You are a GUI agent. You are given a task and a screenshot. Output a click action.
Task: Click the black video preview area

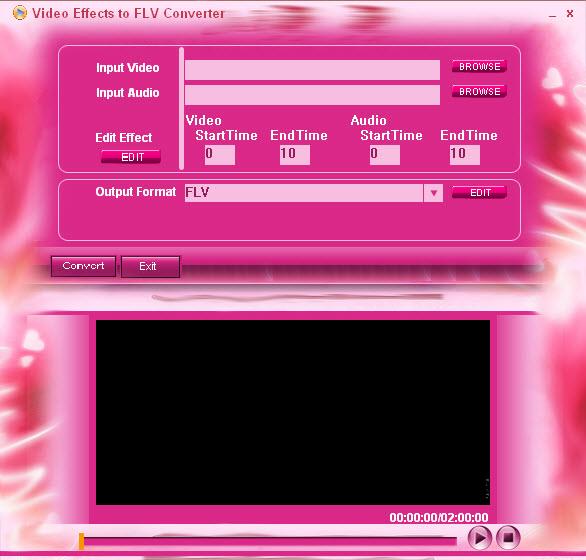pyautogui.click(x=293, y=412)
